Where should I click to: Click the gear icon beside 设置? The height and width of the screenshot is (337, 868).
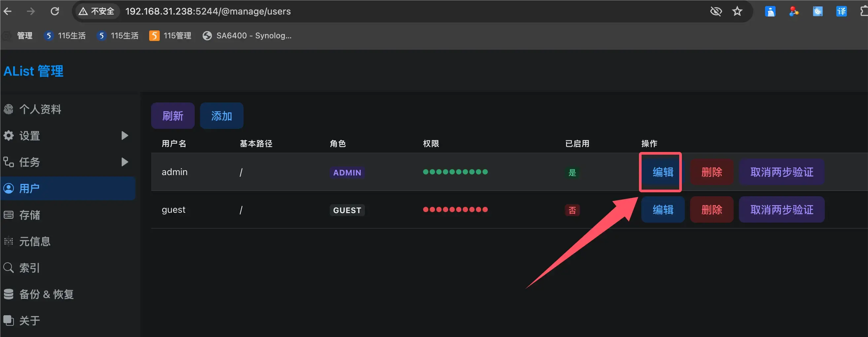pos(9,135)
